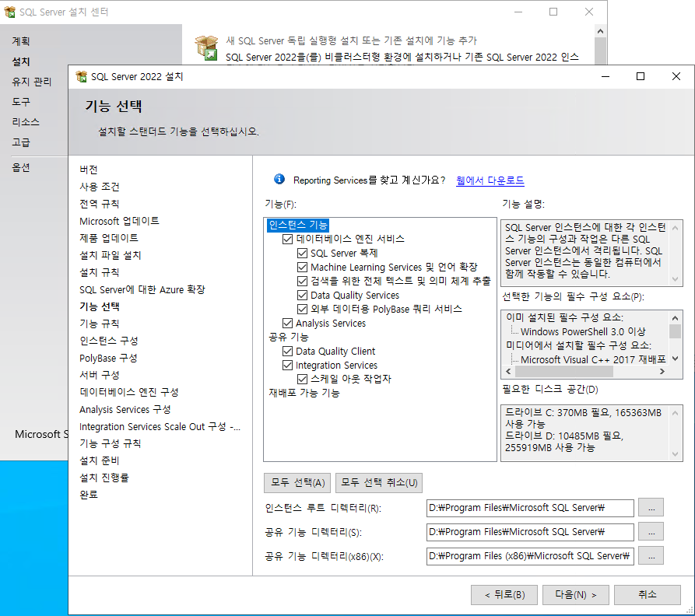
Task: Click the 전역 규칙 step in wizard list
Action: tap(100, 204)
